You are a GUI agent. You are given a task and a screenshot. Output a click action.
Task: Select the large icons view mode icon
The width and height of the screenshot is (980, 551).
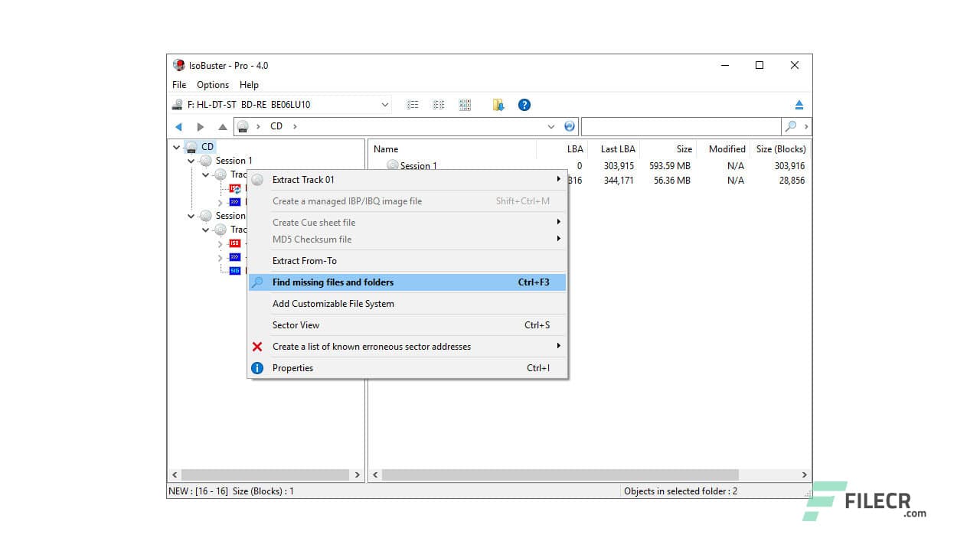(465, 104)
